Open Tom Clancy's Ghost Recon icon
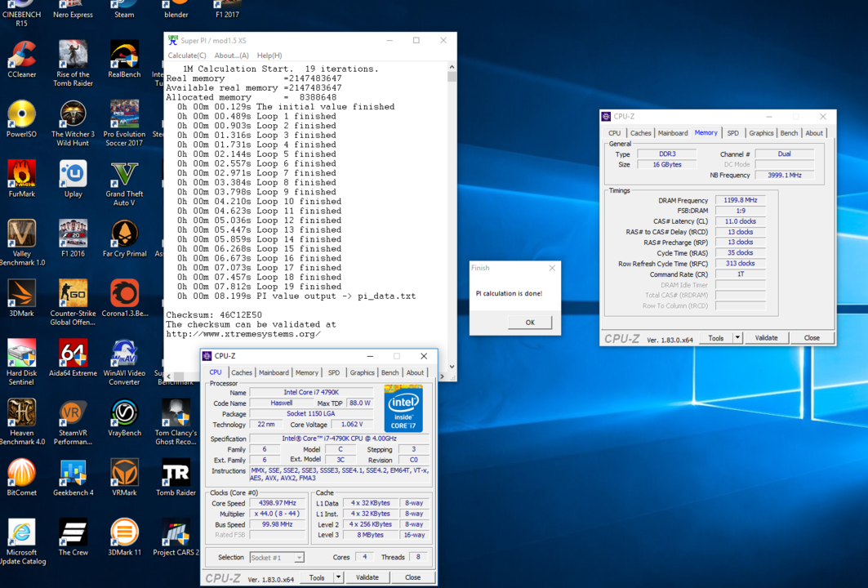Viewport: 868px width, 588px height. click(176, 422)
